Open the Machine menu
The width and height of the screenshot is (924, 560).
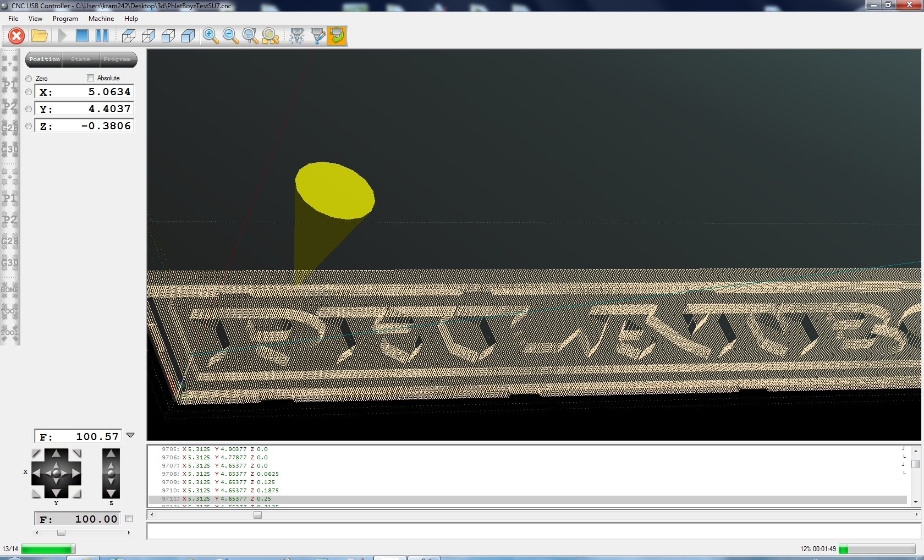point(101,19)
